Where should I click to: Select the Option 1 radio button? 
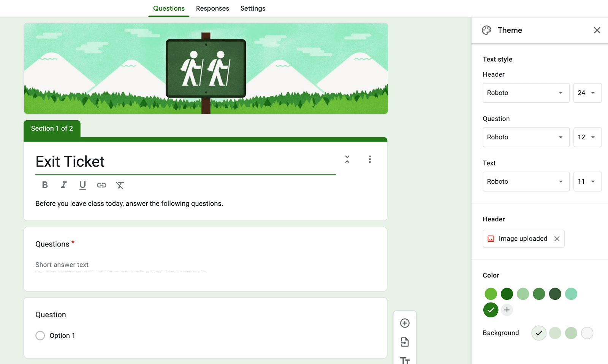pyautogui.click(x=40, y=336)
